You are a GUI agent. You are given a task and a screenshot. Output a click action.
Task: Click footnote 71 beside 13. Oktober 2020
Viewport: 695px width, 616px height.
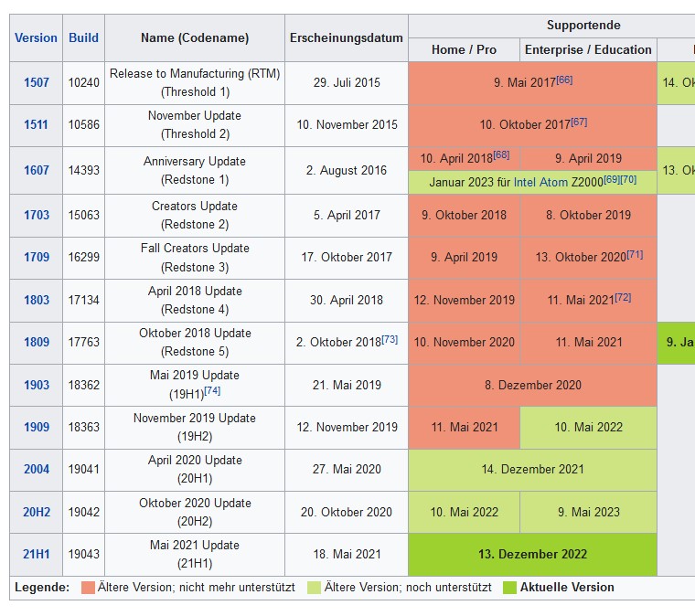pyautogui.click(x=635, y=254)
